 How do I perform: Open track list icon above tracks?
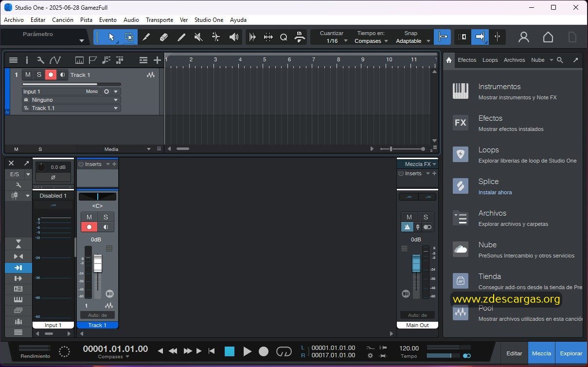coord(13,60)
